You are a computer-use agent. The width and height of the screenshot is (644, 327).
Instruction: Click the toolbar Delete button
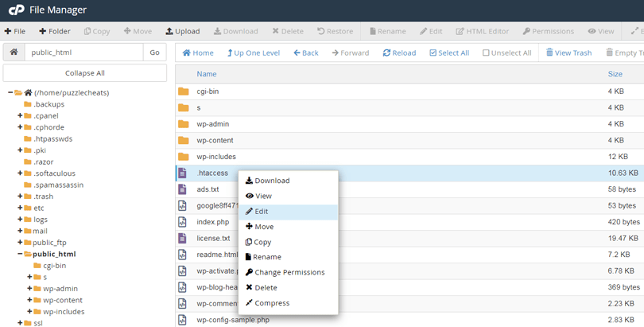(288, 31)
